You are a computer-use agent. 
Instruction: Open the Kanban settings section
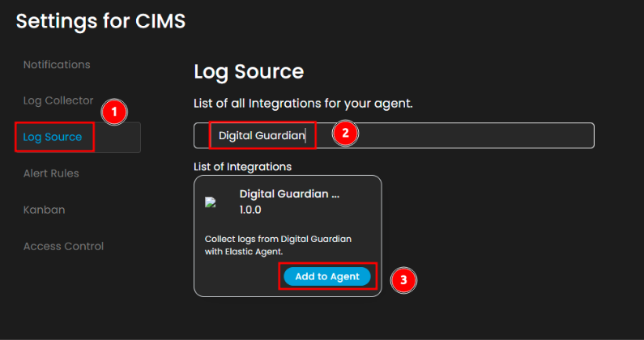click(44, 210)
